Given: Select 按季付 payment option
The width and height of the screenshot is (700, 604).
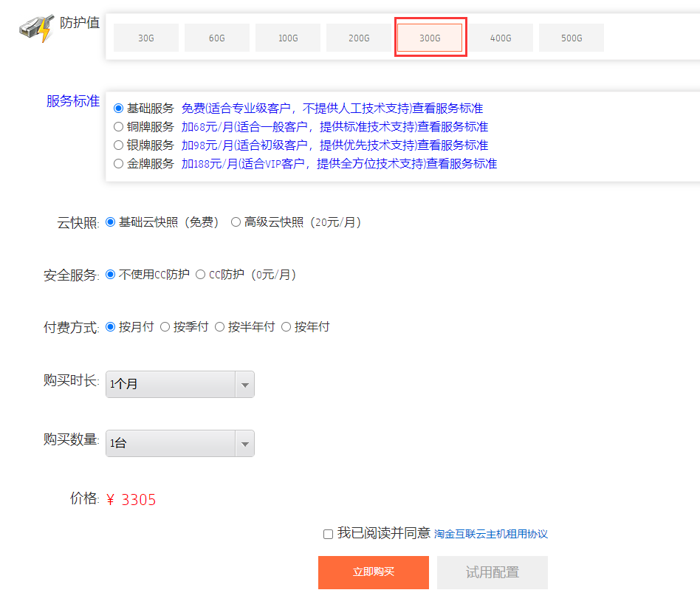Looking at the screenshot, I should pyautogui.click(x=165, y=326).
